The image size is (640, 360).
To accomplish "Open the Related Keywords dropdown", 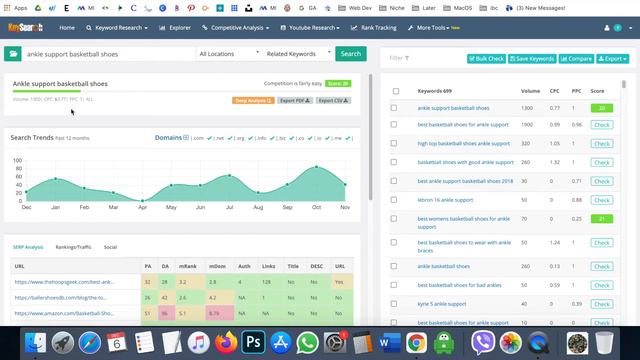I will [x=298, y=53].
